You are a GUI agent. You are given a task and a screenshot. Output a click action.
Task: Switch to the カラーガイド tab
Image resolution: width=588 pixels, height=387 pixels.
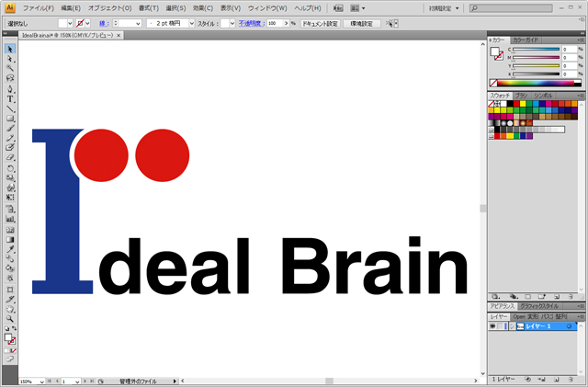[x=526, y=40]
